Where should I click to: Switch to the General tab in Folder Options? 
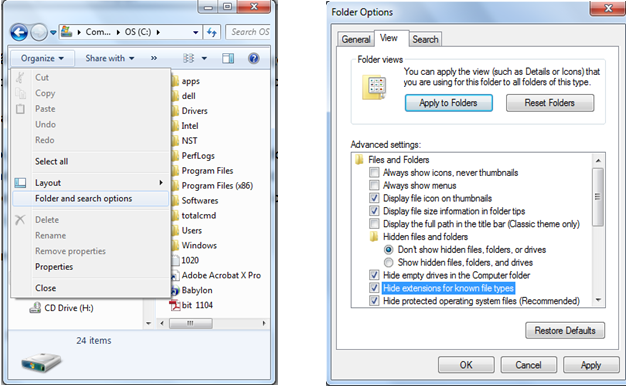(x=356, y=39)
